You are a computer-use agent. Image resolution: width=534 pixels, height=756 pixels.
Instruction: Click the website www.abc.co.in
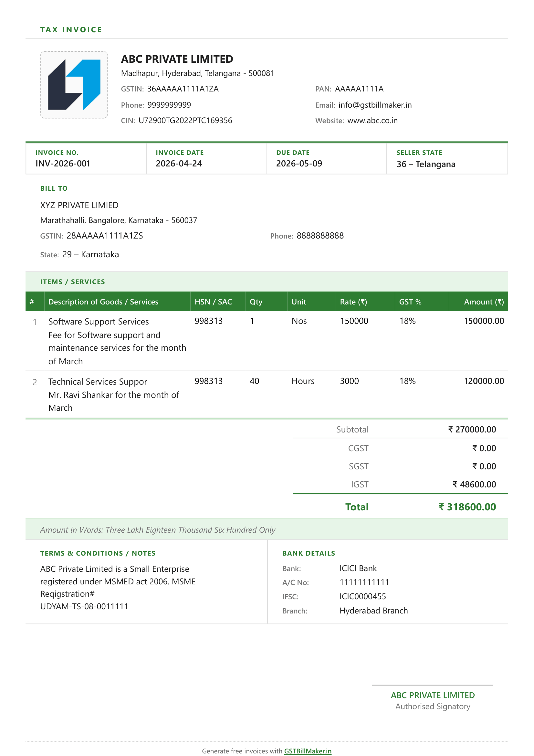[x=372, y=121]
